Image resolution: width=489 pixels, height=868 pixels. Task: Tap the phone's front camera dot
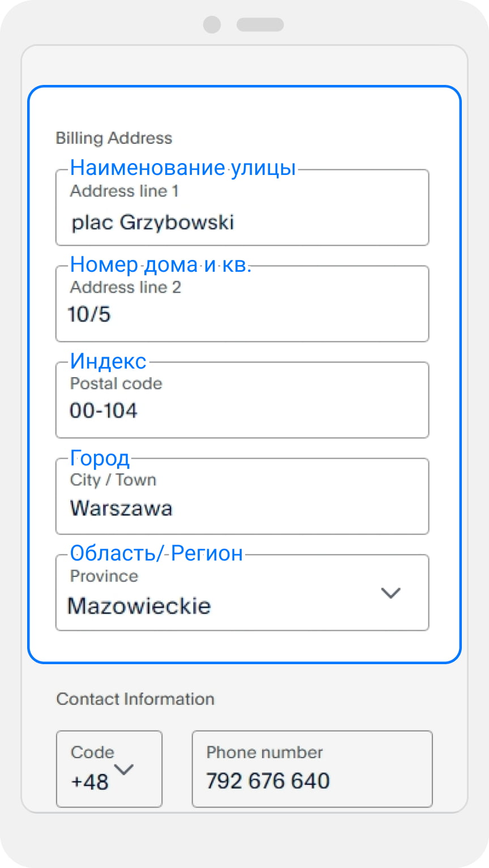pyautogui.click(x=212, y=24)
